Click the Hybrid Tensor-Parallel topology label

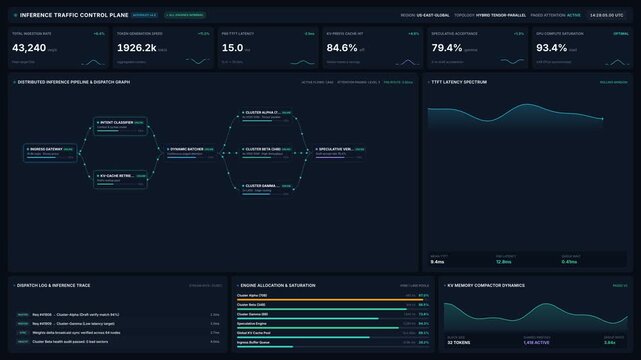click(501, 15)
